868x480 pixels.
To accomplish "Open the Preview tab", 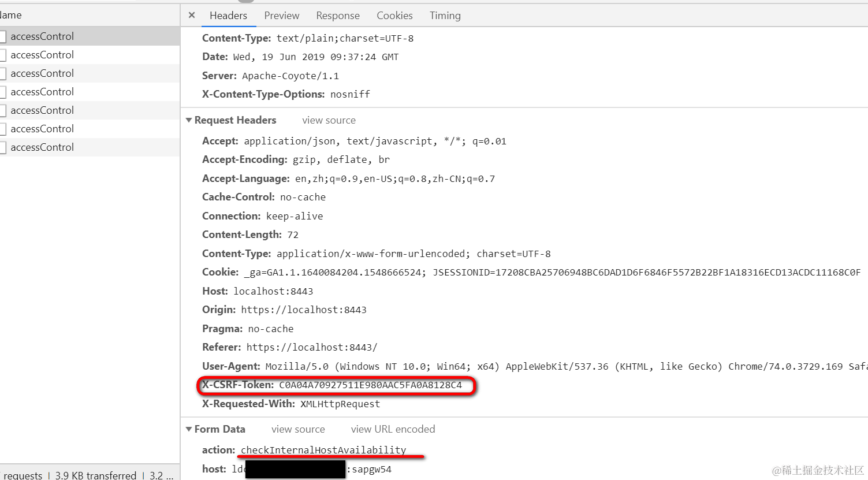I will point(282,16).
